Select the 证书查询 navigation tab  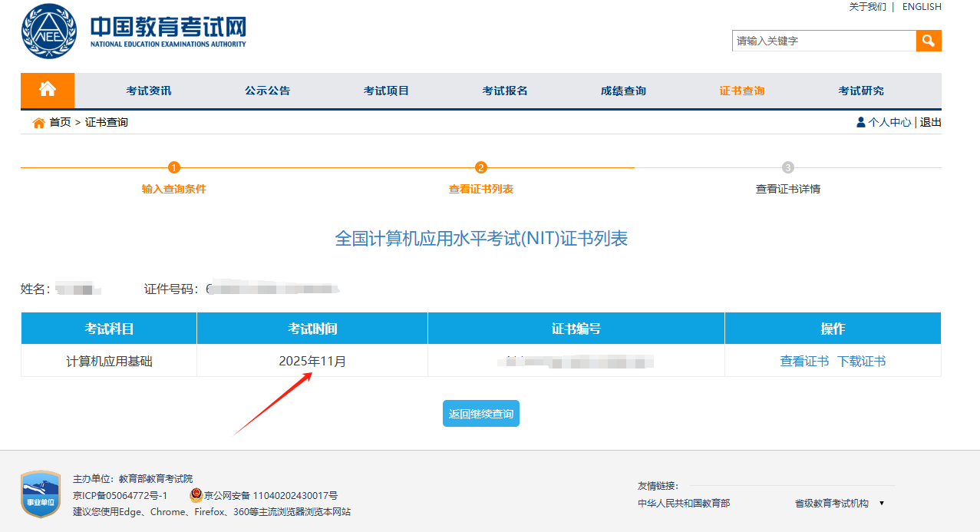click(742, 91)
